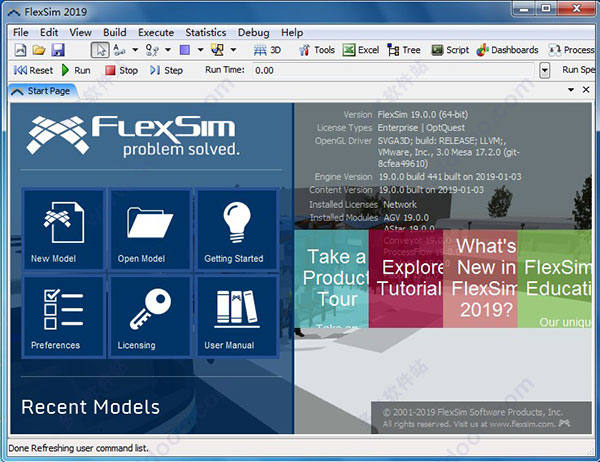Open the Take a Product Tour tile

[331, 279]
